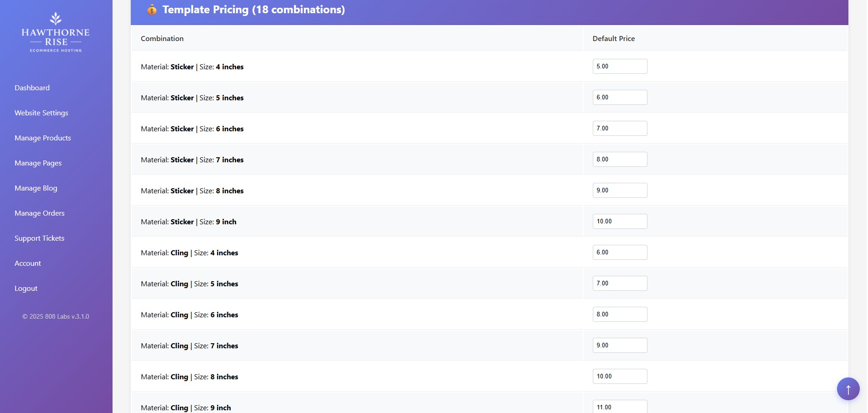Image resolution: width=868 pixels, height=413 pixels.
Task: Open Manage Pages
Action: coord(38,163)
